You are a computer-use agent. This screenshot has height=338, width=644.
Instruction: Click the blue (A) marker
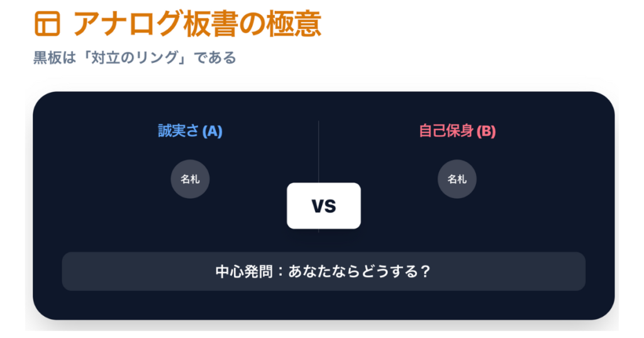click(213, 131)
